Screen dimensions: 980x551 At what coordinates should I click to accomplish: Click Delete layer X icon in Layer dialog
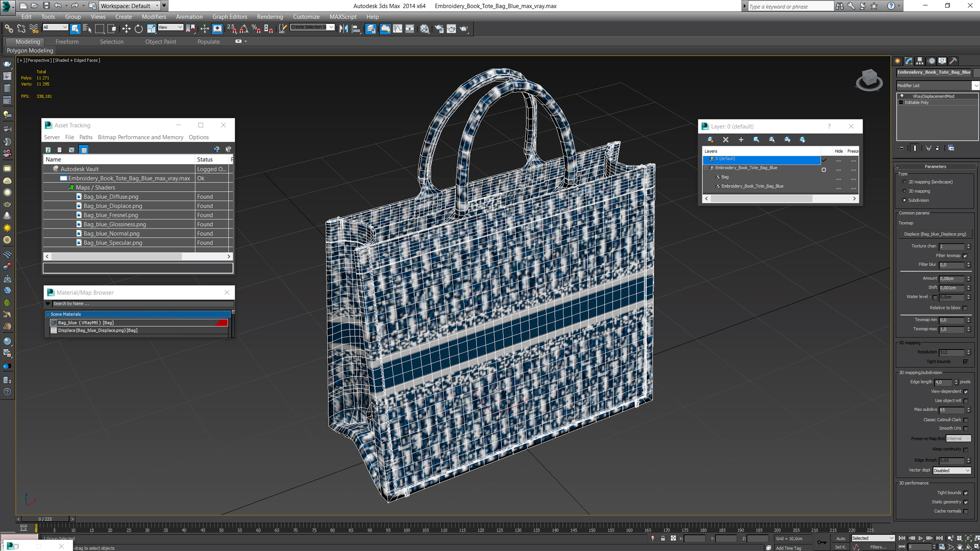(x=726, y=139)
